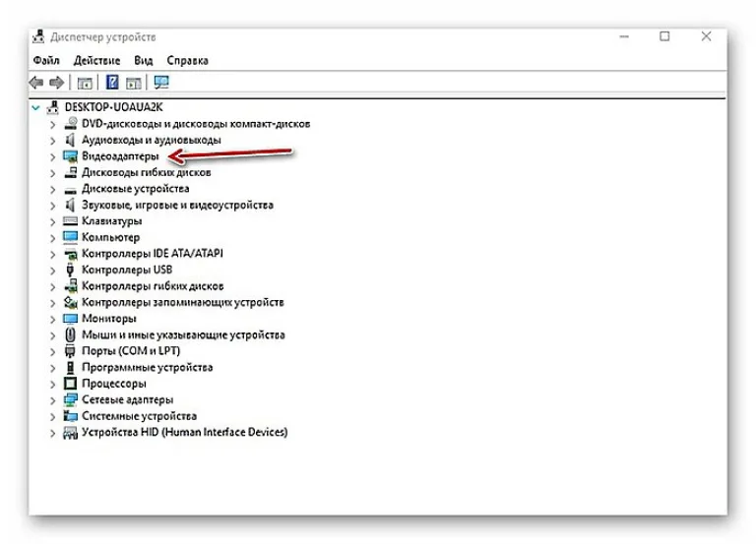Click the Процессоры chip icon
This screenshot has height=544, width=756.
[71, 384]
